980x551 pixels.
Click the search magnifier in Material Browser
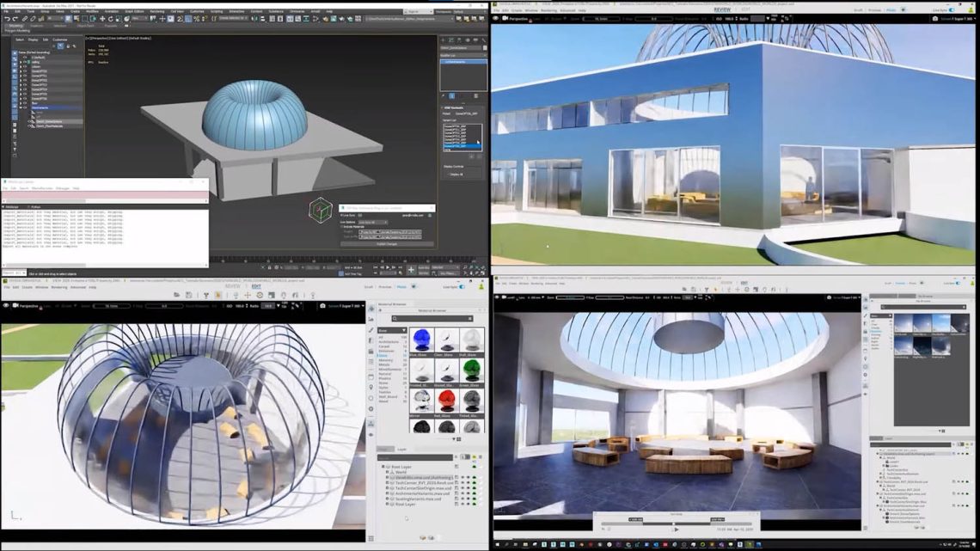(395, 319)
